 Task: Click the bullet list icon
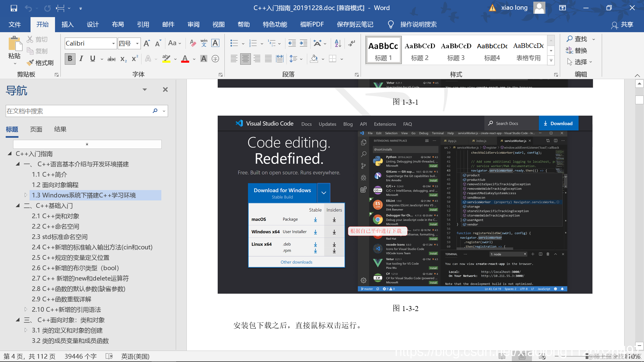click(x=234, y=43)
